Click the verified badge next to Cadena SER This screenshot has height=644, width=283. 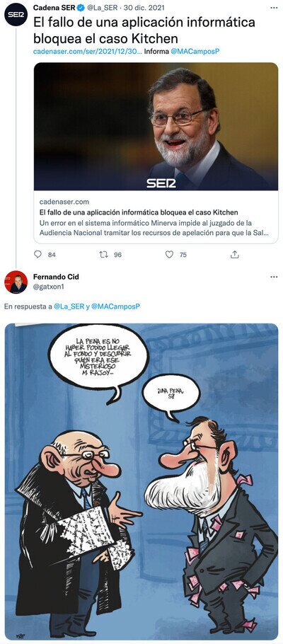tap(81, 7)
